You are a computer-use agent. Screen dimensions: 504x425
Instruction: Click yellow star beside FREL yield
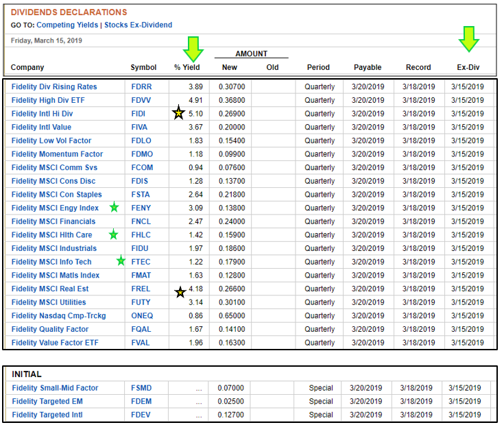pyautogui.click(x=180, y=293)
